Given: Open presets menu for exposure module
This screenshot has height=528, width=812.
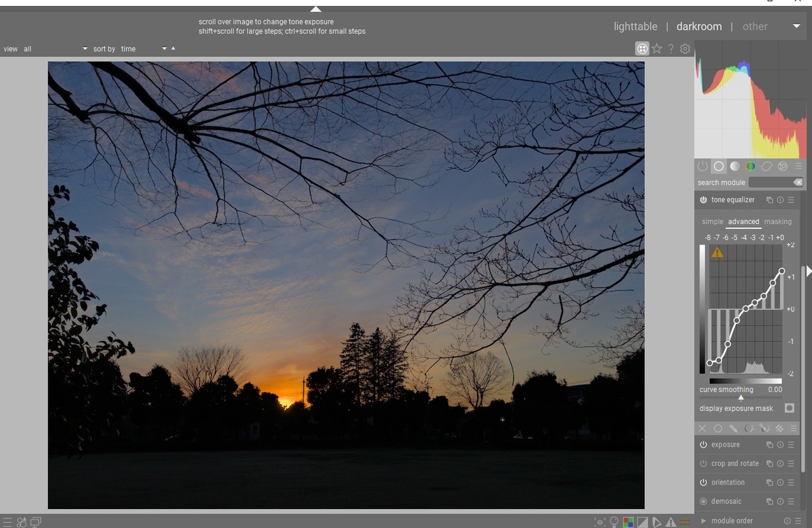Looking at the screenshot, I should click(791, 445).
